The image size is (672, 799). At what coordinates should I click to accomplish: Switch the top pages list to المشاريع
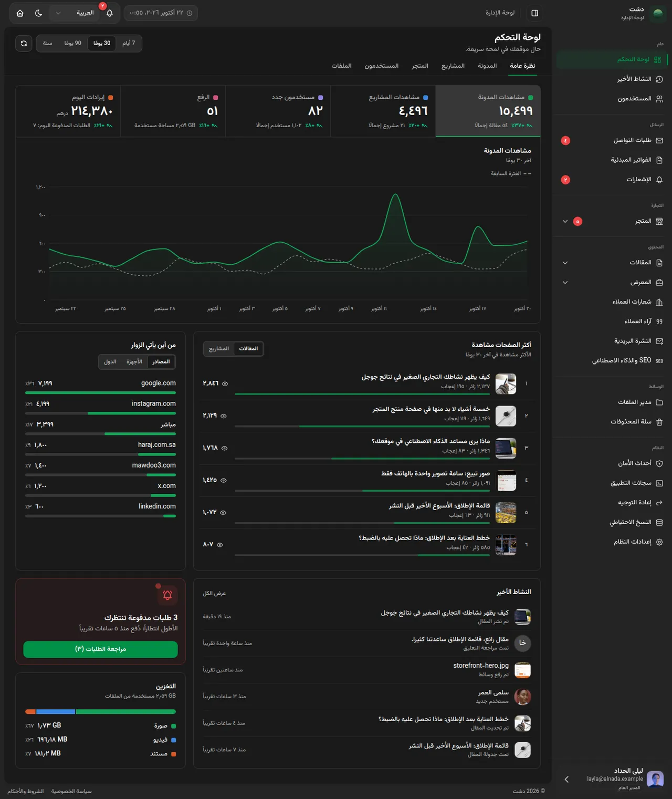point(219,349)
